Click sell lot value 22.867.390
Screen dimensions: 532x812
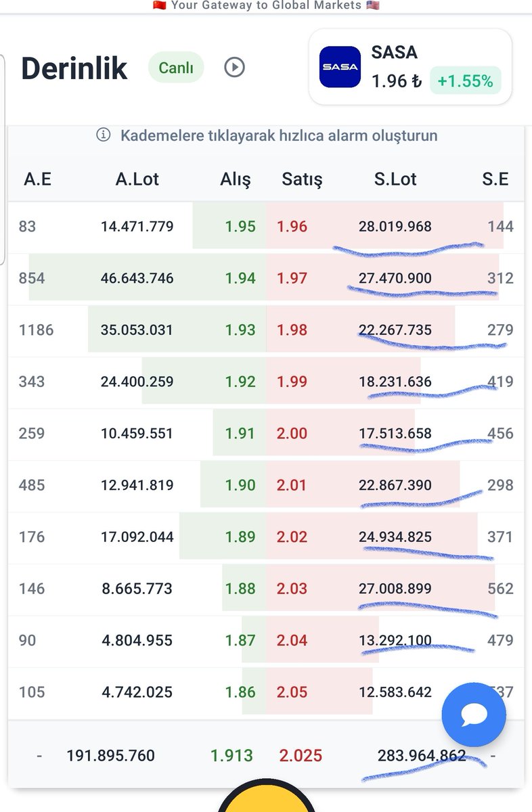coord(395,485)
